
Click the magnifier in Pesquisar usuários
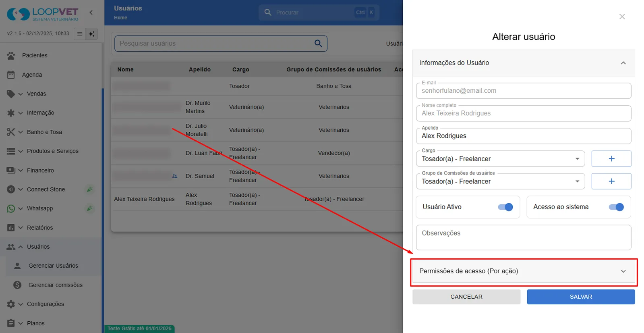(318, 44)
